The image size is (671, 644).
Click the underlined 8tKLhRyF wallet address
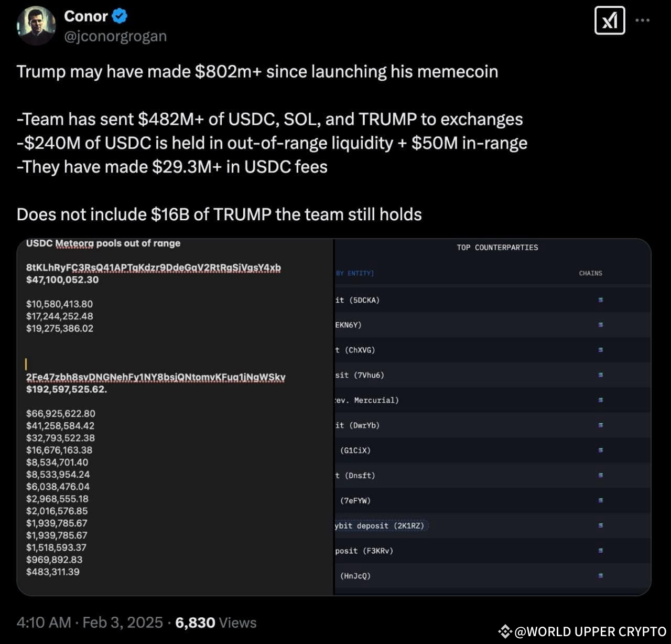pyautogui.click(x=154, y=267)
